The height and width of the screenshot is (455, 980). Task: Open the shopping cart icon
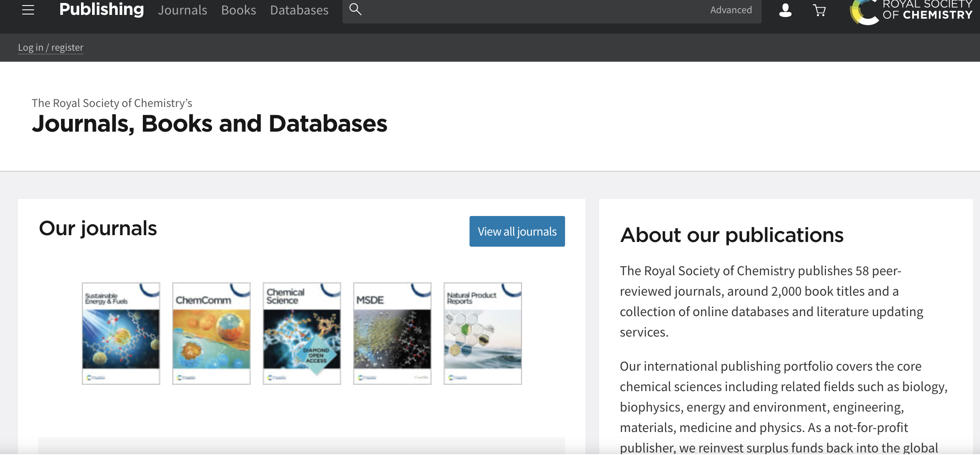coord(819,10)
